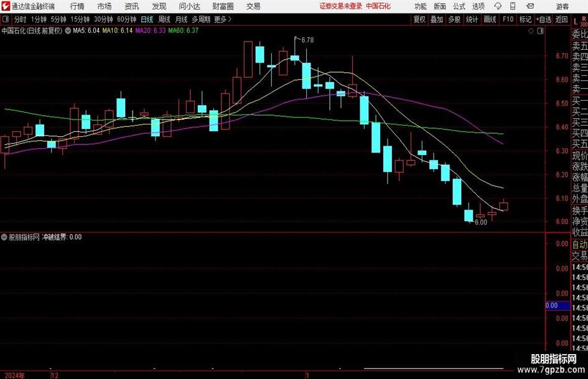Click the MA20: 6.33 indicator label

[151, 30]
